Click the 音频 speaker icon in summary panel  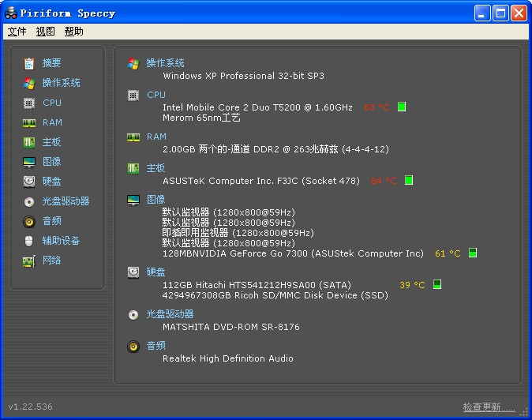click(133, 347)
